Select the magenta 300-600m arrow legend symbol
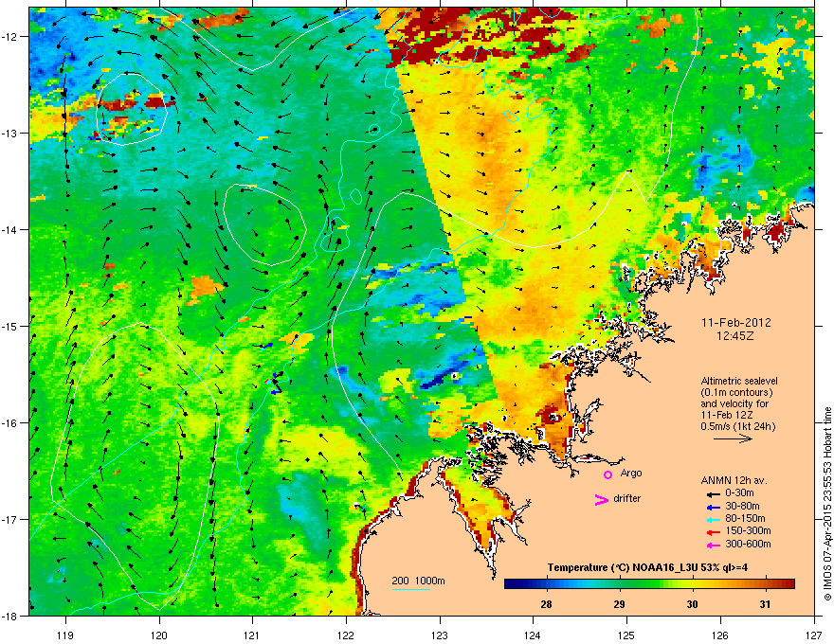834x644 pixels. point(714,545)
